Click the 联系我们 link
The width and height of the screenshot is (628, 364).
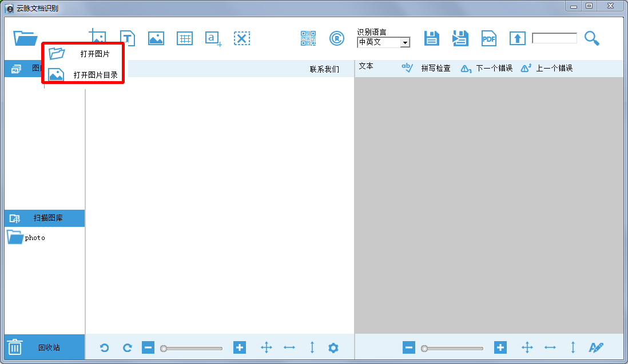point(324,69)
